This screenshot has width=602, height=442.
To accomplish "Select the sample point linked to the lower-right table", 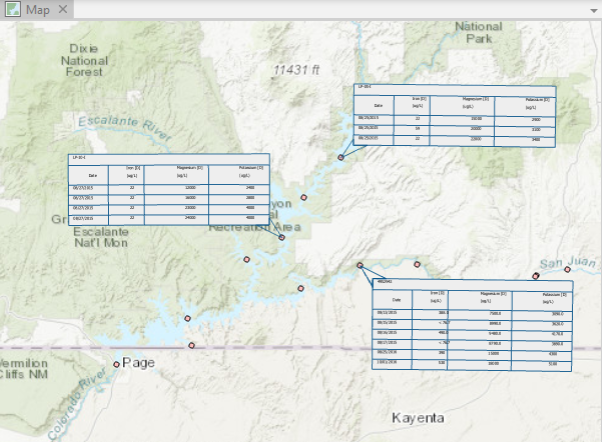I will point(360,265).
